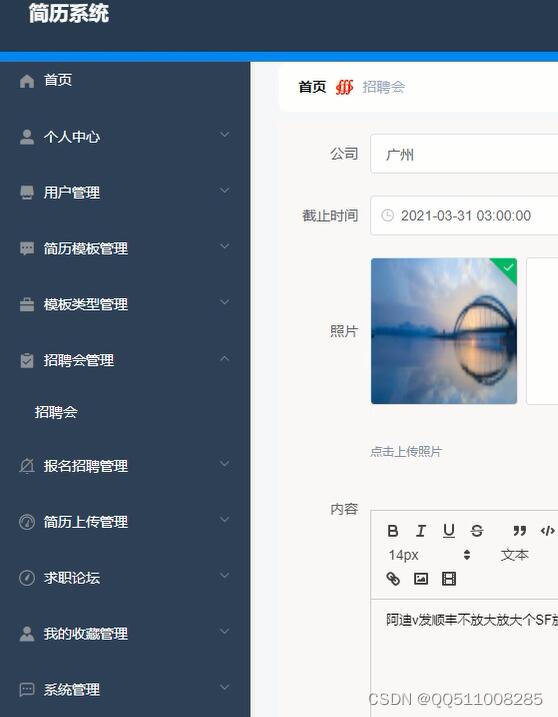
Task: Click the 公司 input field
Action: coord(464,154)
